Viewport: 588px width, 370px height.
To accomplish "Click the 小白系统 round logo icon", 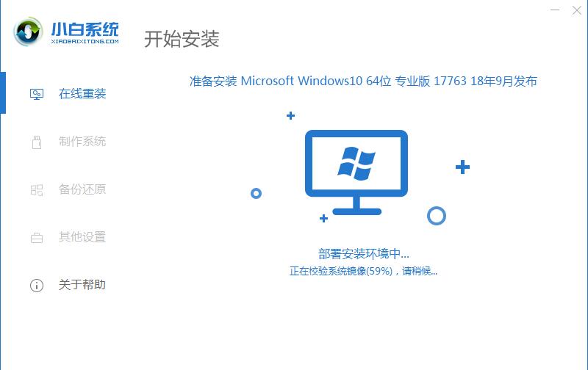I will tap(27, 32).
